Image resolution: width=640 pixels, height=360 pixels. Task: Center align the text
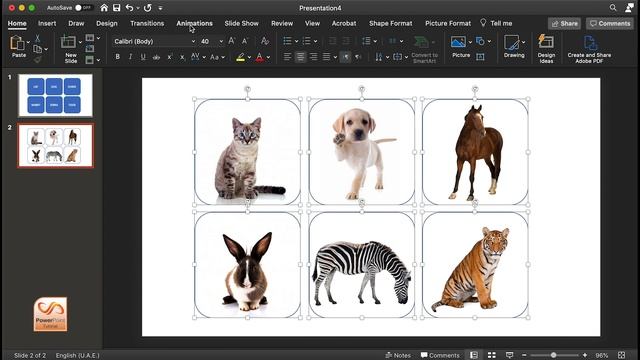click(x=300, y=57)
